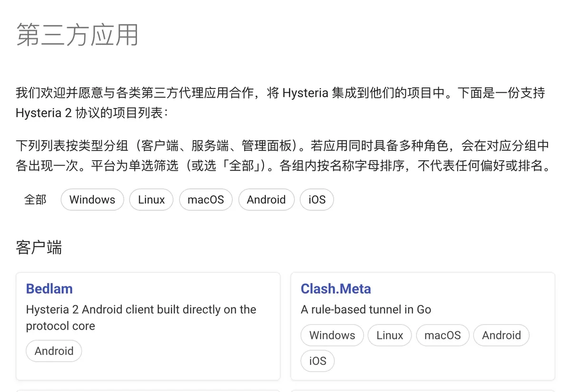Open the Clash.Meta project link
This screenshot has height=392, width=571.
pyautogui.click(x=336, y=289)
